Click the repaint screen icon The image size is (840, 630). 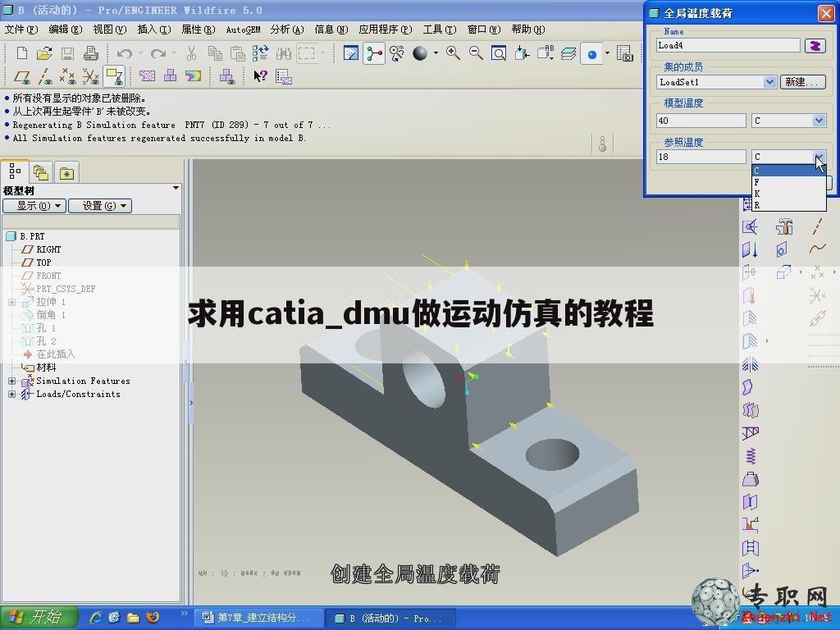pos(351,53)
